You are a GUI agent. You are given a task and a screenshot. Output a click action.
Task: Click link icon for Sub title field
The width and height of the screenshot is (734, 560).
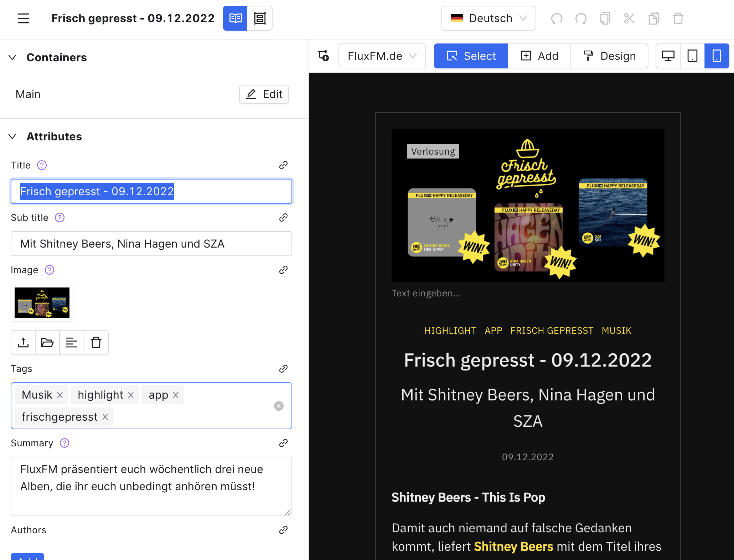click(x=283, y=218)
